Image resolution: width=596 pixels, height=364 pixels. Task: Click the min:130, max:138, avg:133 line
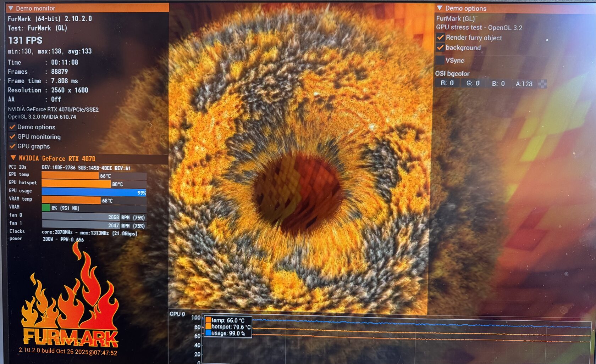click(x=50, y=51)
